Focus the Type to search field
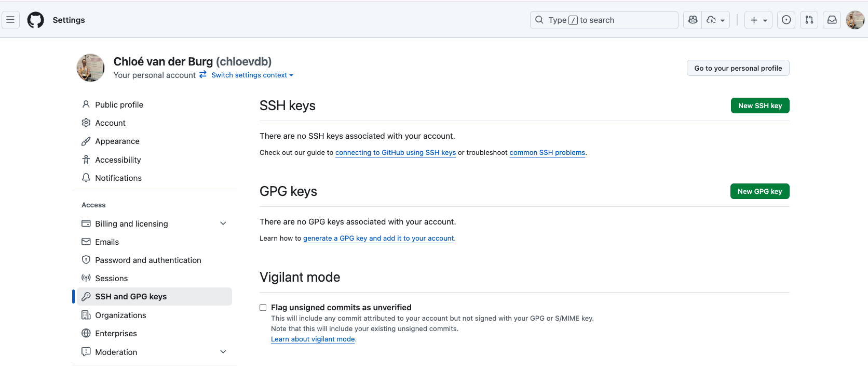The height and width of the screenshot is (369, 868). click(x=604, y=20)
